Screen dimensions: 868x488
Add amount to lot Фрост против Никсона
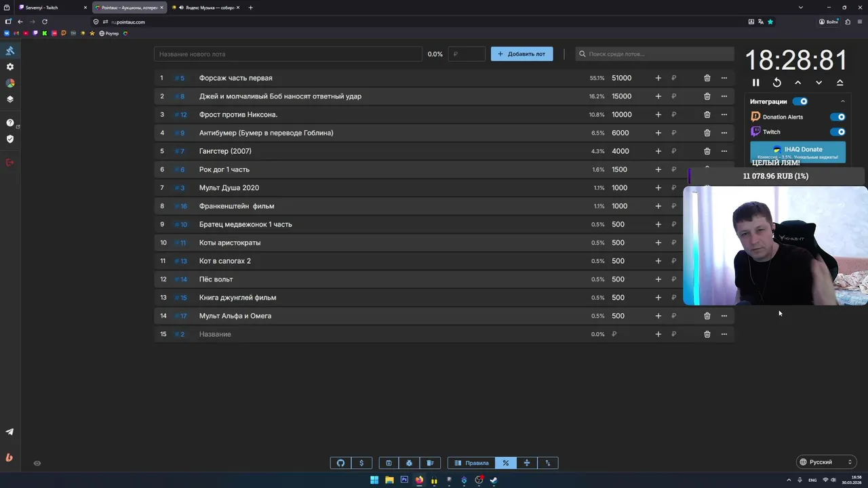pyautogui.click(x=658, y=115)
